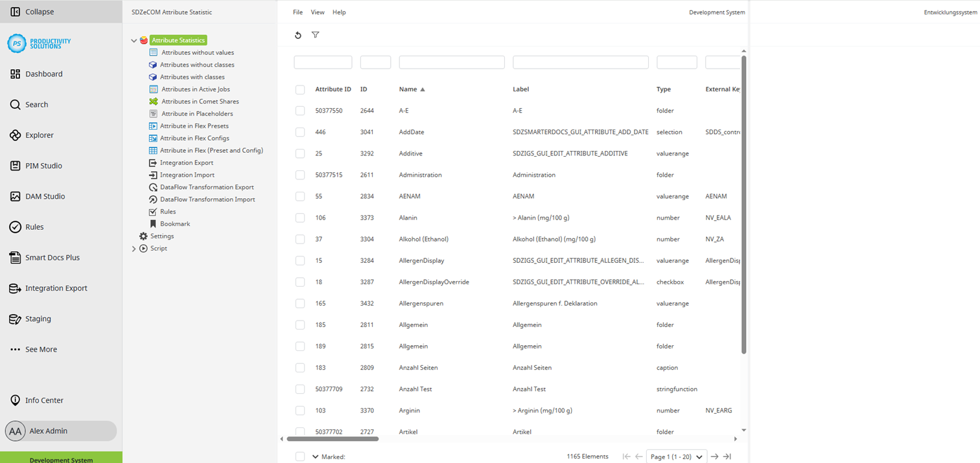980x463 pixels.
Task: Expand the Script tree node
Action: pyautogui.click(x=134, y=248)
